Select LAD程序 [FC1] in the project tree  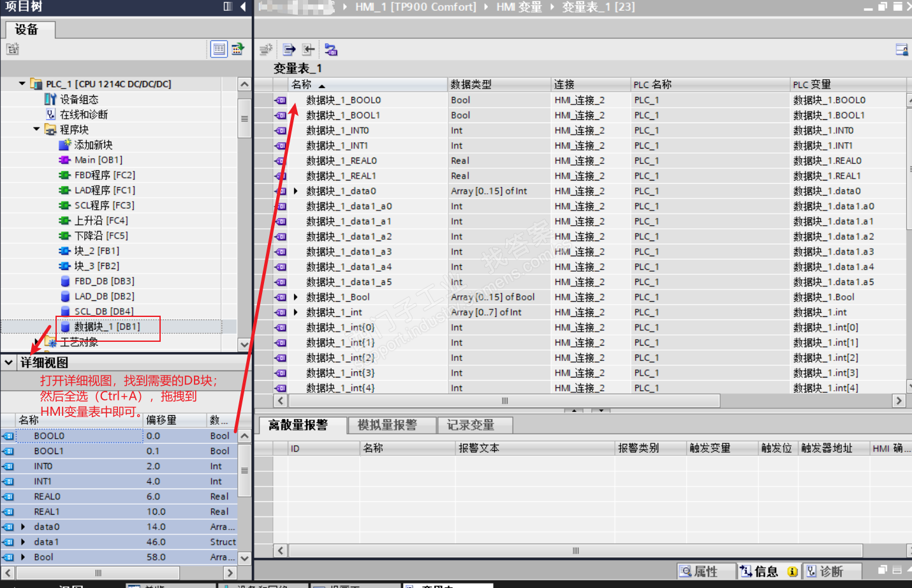(x=105, y=190)
